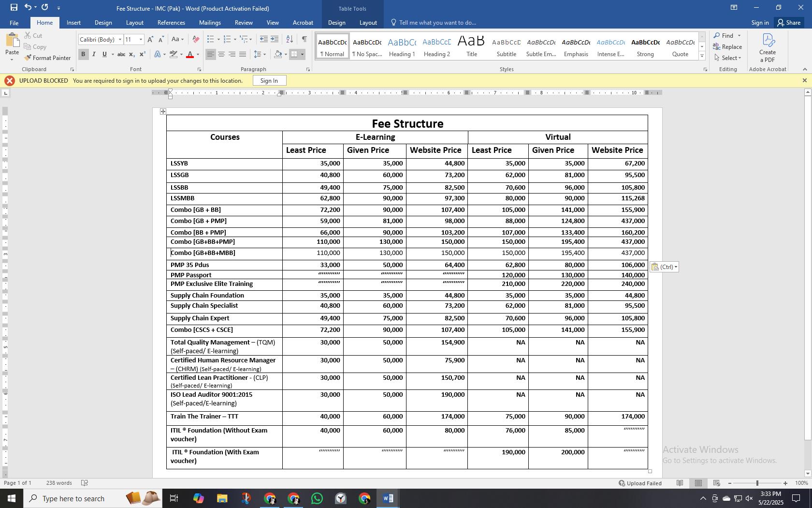This screenshot has height=508, width=812.
Task: Switch to the References tab
Action: click(171, 23)
